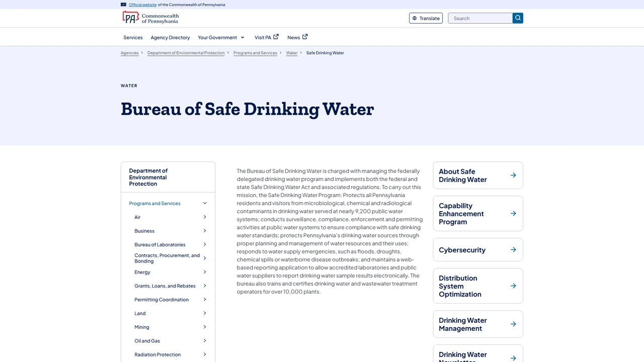Click the magnifying glass search button

click(518, 18)
